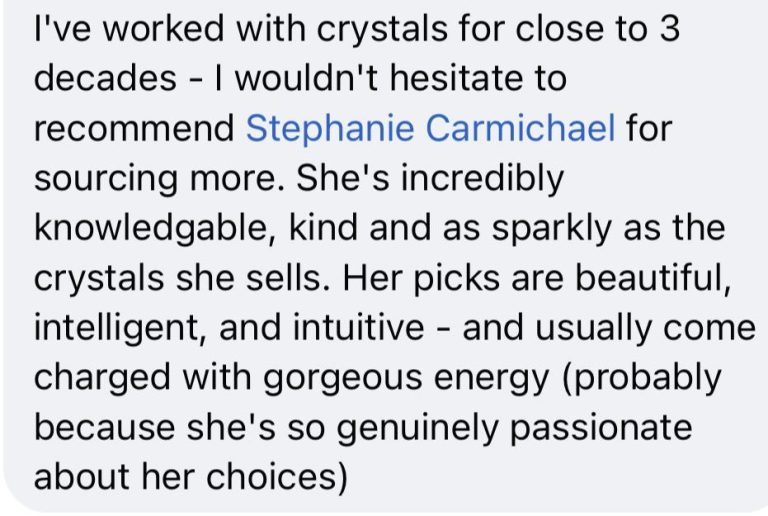Click the word 'knowledgable' in the message

click(x=156, y=229)
